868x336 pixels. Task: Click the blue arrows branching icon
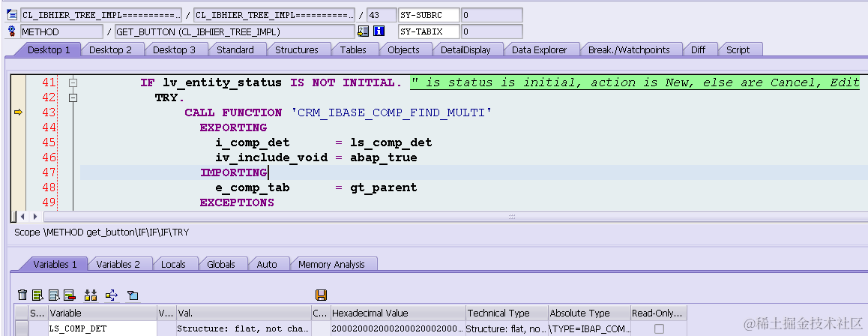point(111,295)
